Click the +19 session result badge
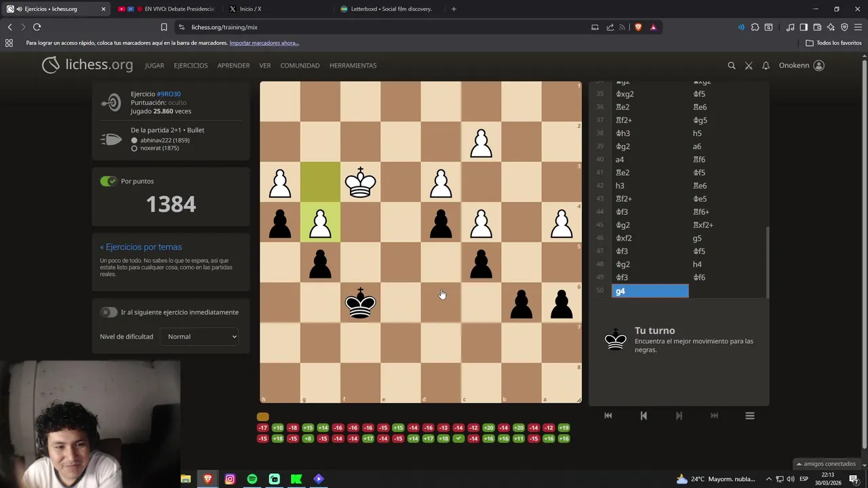Image resolution: width=868 pixels, height=488 pixels. (564, 428)
